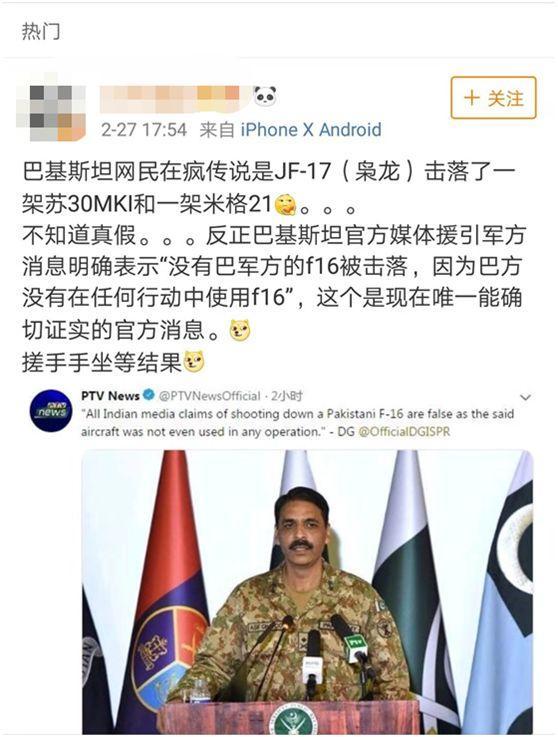Click the panda badge icon beside username
Image resolution: width=558 pixels, height=737 pixels.
[x=264, y=96]
